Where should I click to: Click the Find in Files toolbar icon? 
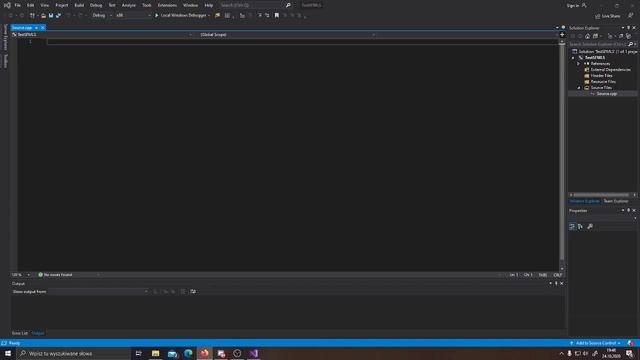pos(218,16)
